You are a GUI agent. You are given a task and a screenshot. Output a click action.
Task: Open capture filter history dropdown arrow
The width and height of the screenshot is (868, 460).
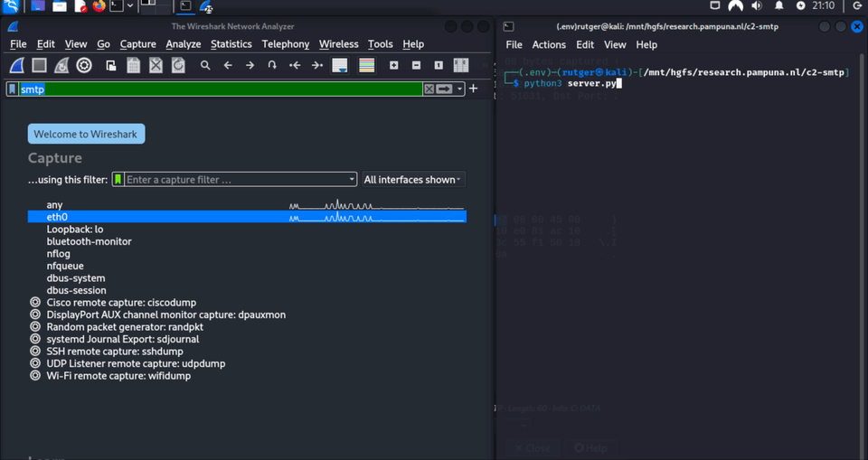[x=352, y=179]
